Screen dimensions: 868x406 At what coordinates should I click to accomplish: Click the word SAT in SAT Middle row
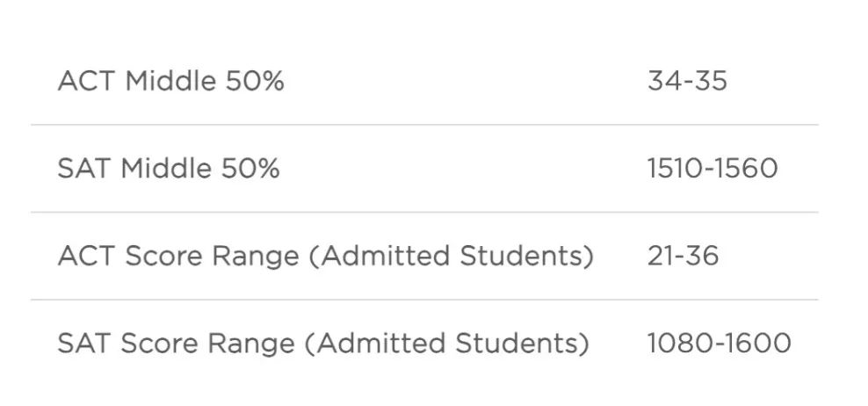[84, 169]
